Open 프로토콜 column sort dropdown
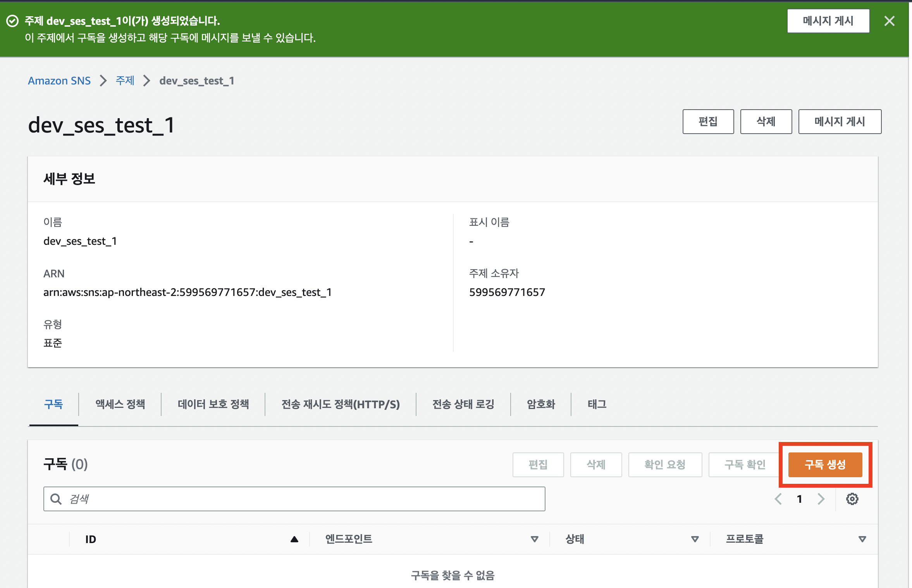Viewport: 912px width, 588px height. [862, 539]
